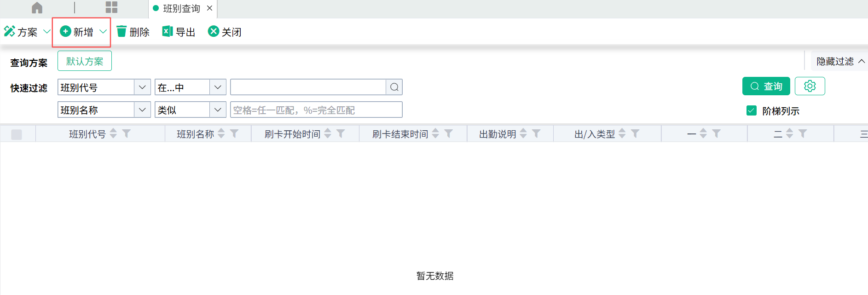The image size is (868, 295).
Task: Check the select-all checkbox in table header
Action: click(x=17, y=134)
